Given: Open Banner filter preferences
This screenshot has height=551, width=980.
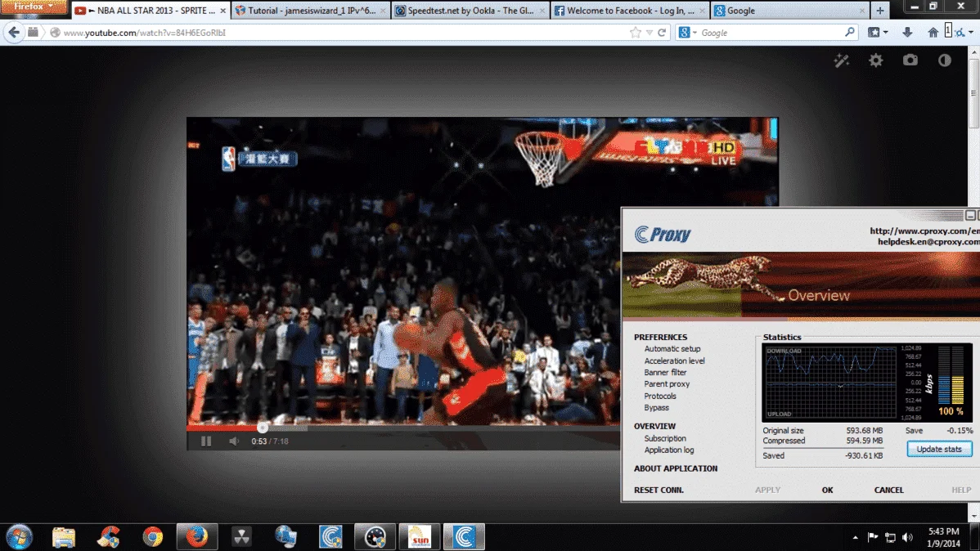Looking at the screenshot, I should (x=665, y=372).
